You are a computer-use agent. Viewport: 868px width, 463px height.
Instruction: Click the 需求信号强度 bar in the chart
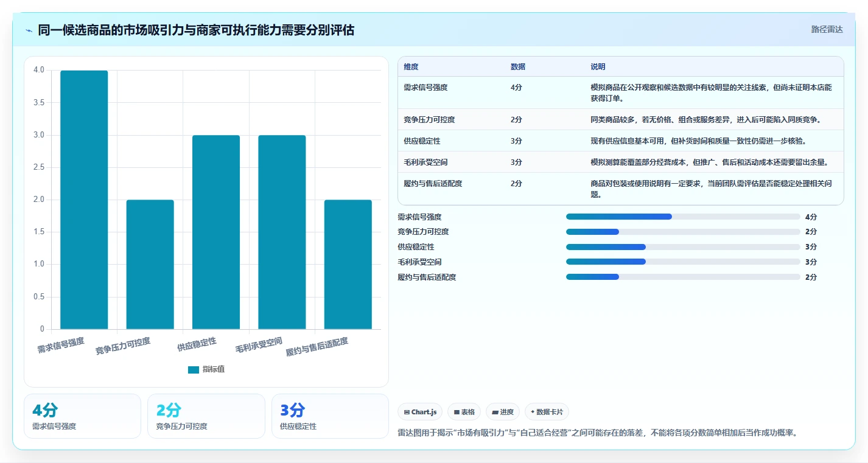84,200
